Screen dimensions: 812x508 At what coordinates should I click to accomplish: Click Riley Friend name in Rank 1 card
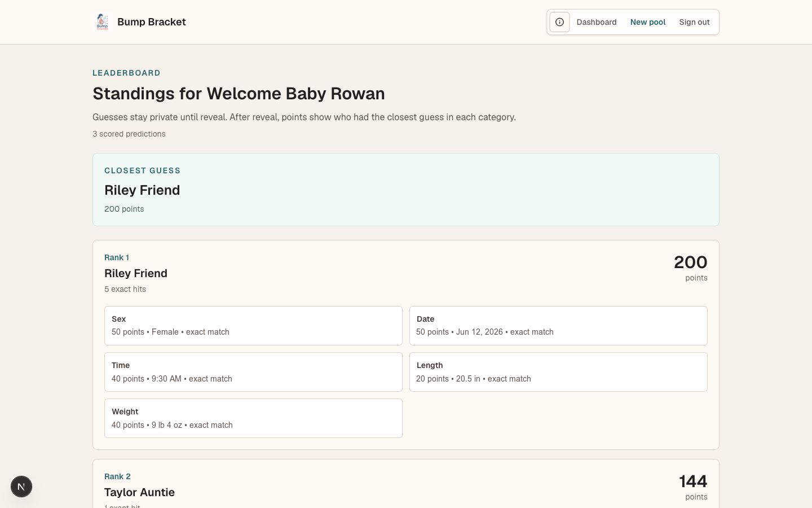136,273
